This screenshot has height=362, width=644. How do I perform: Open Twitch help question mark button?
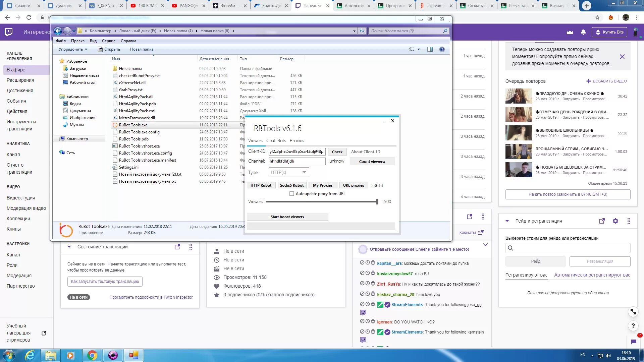pyautogui.click(x=633, y=326)
